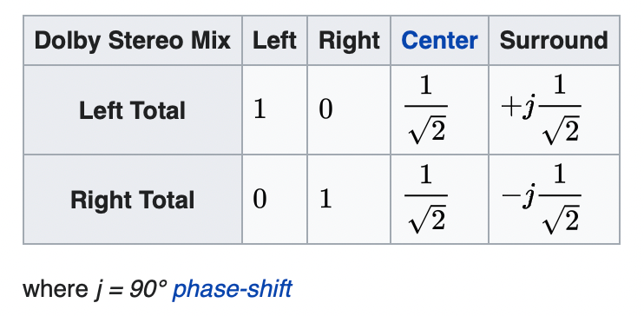
Task: Click the 1 in Right Total row
Action: (325, 200)
